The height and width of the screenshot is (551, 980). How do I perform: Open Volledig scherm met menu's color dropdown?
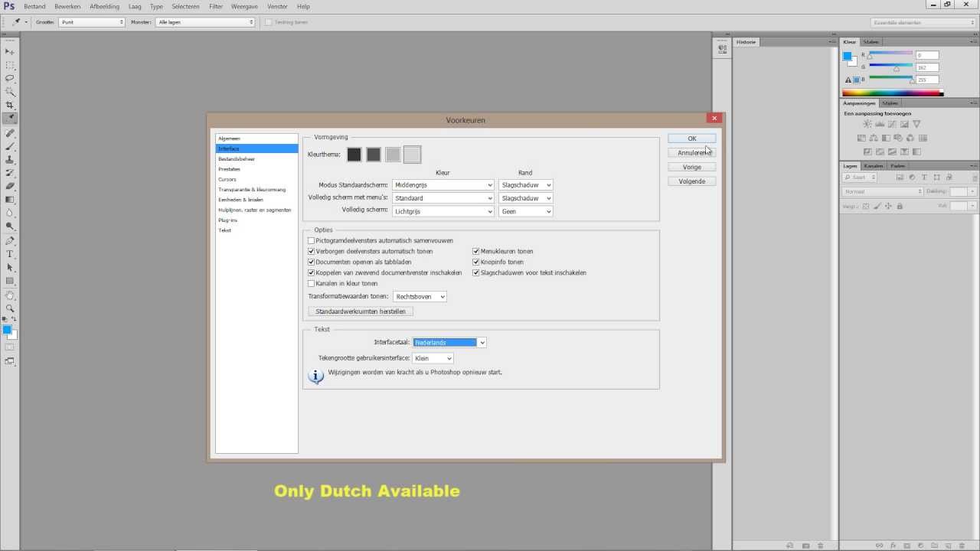click(443, 198)
